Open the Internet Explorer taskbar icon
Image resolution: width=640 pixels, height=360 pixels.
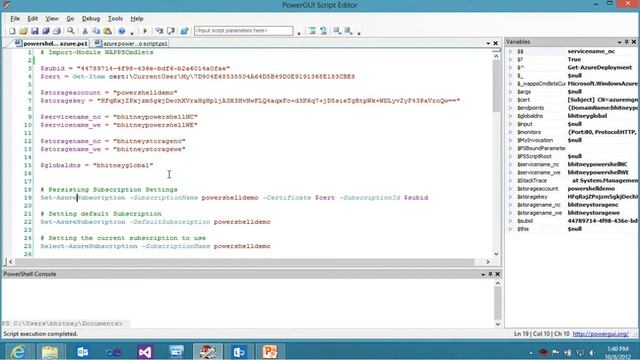[18, 351]
